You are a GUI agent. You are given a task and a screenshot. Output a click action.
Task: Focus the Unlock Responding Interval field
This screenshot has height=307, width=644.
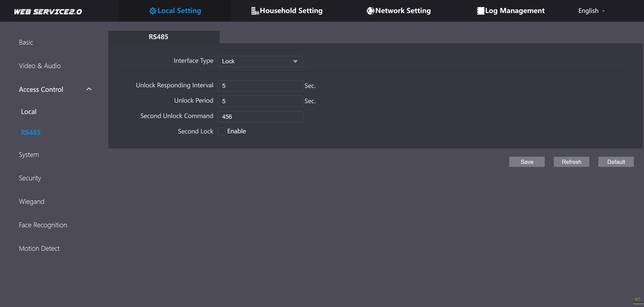point(260,86)
